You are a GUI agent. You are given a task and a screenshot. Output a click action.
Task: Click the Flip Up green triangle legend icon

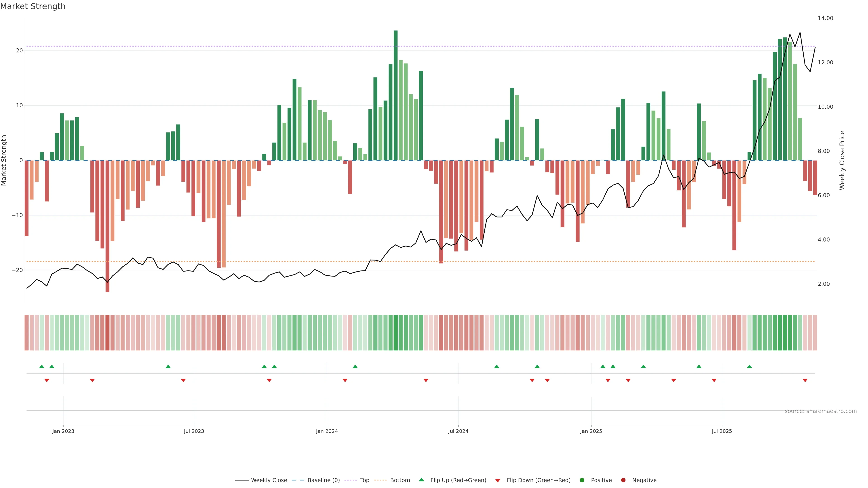coord(421,480)
